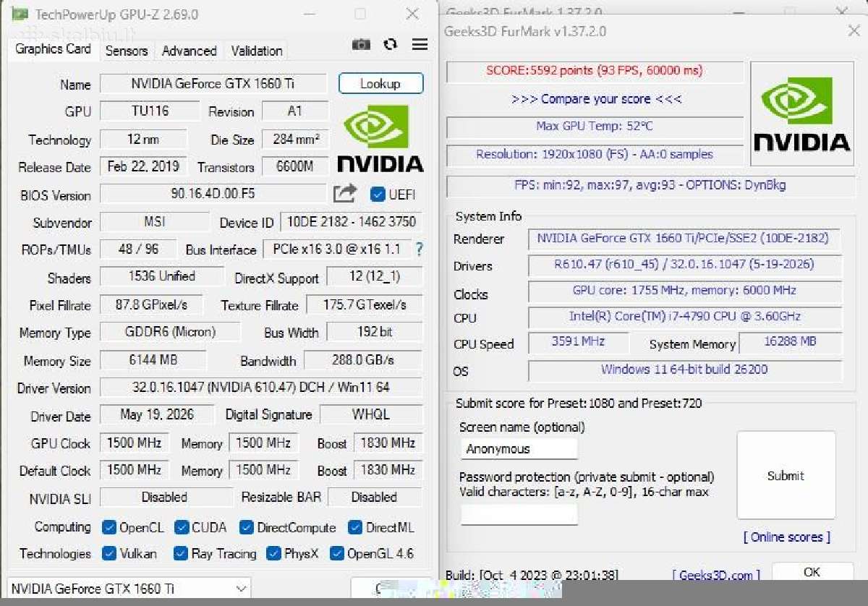
Task: Click the OK button in FurMark
Action: click(812, 571)
